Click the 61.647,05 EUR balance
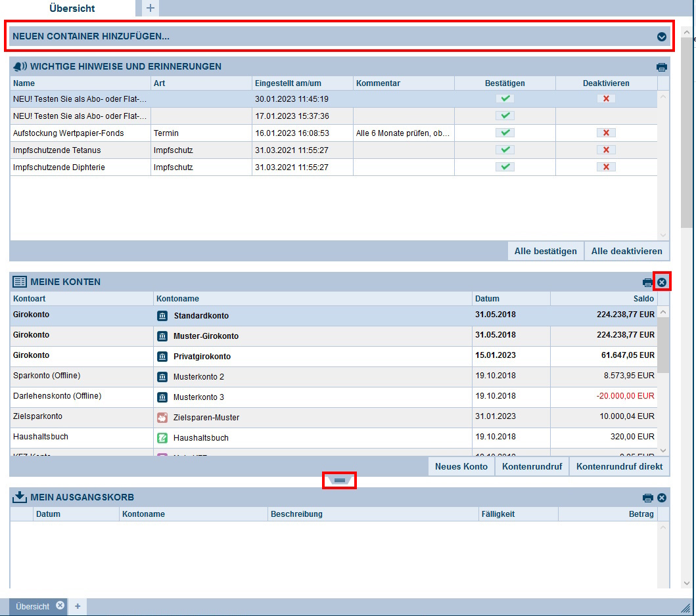The width and height of the screenshot is (696, 616). (x=628, y=355)
